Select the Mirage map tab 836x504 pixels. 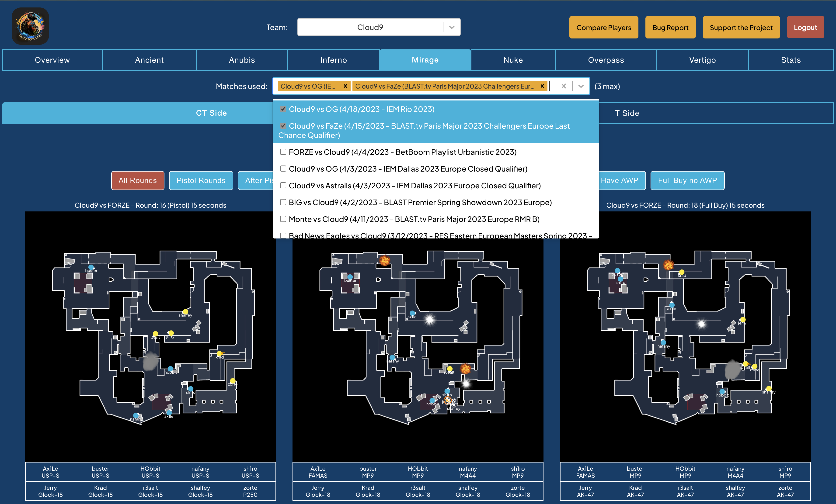pos(425,60)
